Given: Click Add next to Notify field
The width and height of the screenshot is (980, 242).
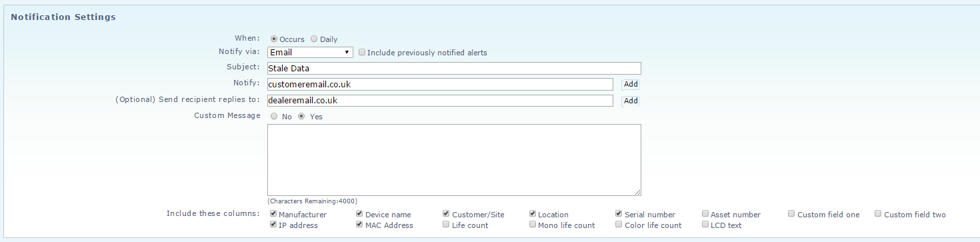Looking at the screenshot, I should (631, 85).
